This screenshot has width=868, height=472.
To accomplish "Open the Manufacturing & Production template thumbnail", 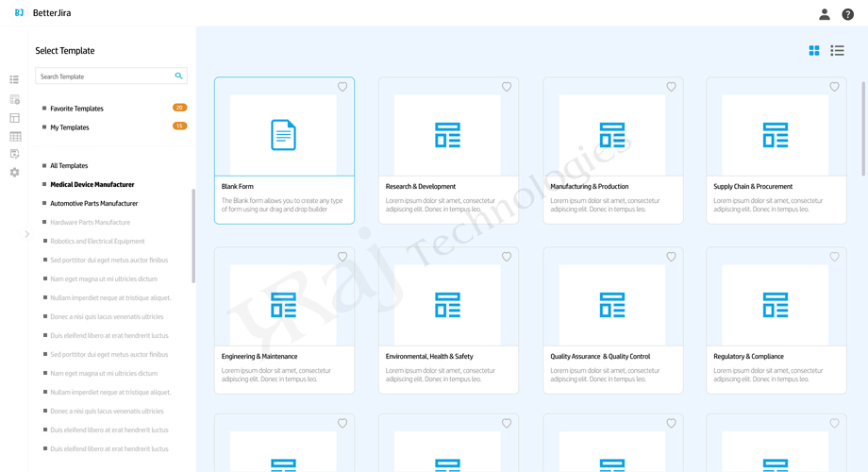I will pyautogui.click(x=611, y=135).
